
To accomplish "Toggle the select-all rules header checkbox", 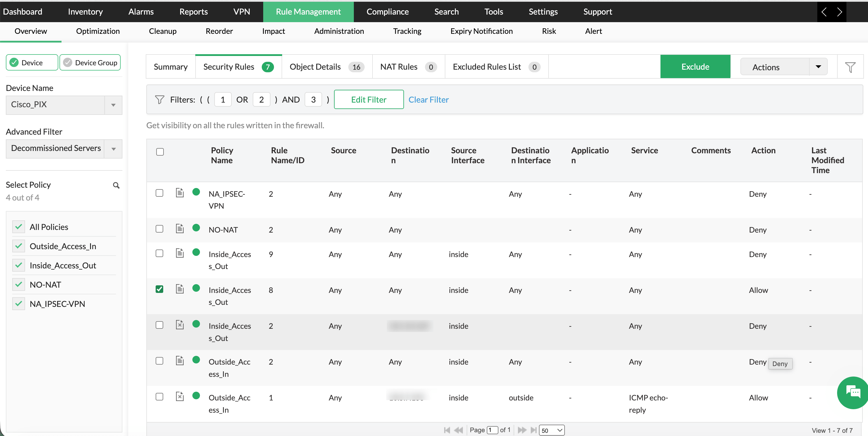I will pos(160,152).
